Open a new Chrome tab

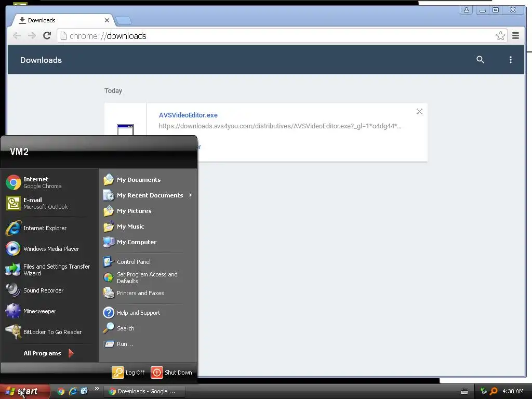pyautogui.click(x=124, y=21)
